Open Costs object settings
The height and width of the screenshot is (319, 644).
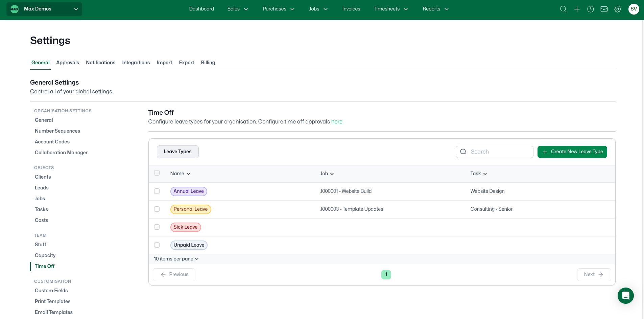point(42,220)
